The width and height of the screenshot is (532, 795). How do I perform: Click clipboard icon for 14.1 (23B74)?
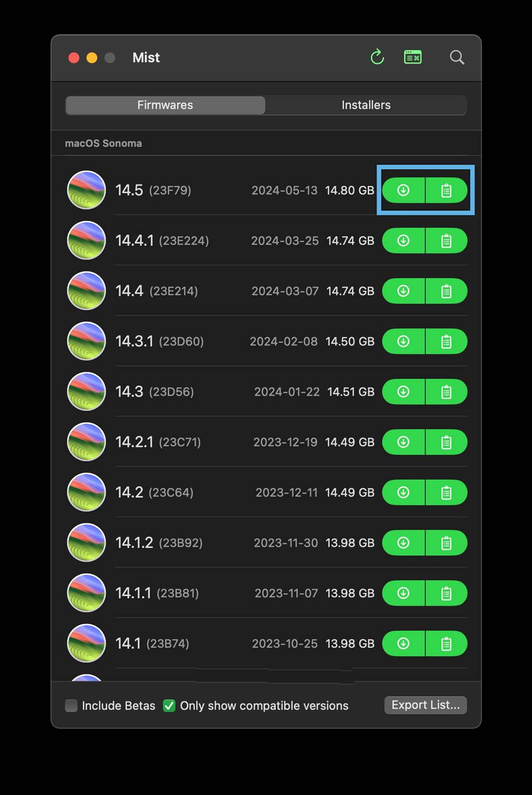pyautogui.click(x=446, y=643)
